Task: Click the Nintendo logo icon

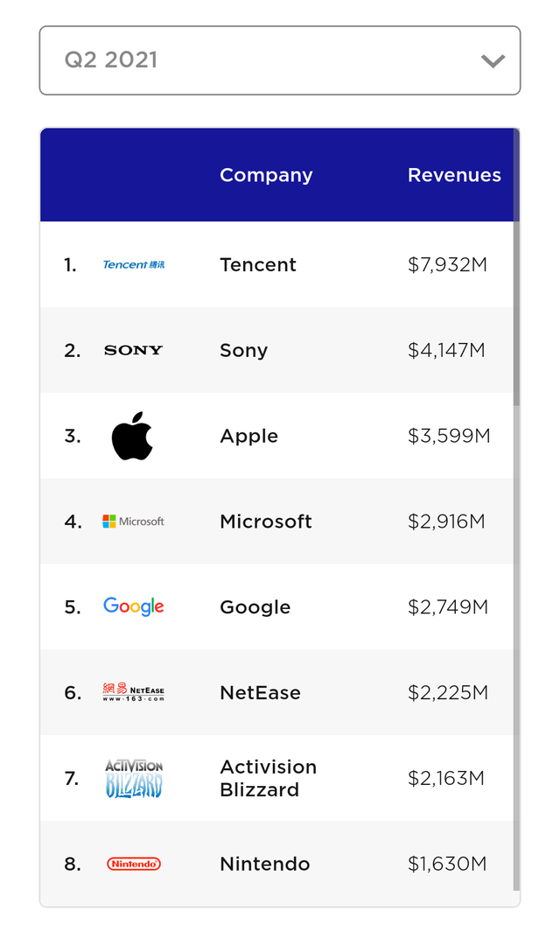Action: pos(133,864)
